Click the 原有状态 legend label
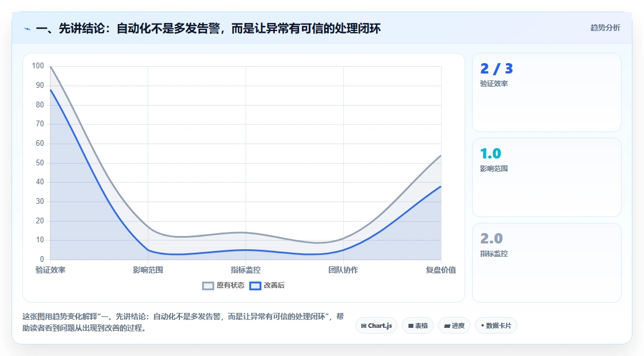 tap(231, 285)
